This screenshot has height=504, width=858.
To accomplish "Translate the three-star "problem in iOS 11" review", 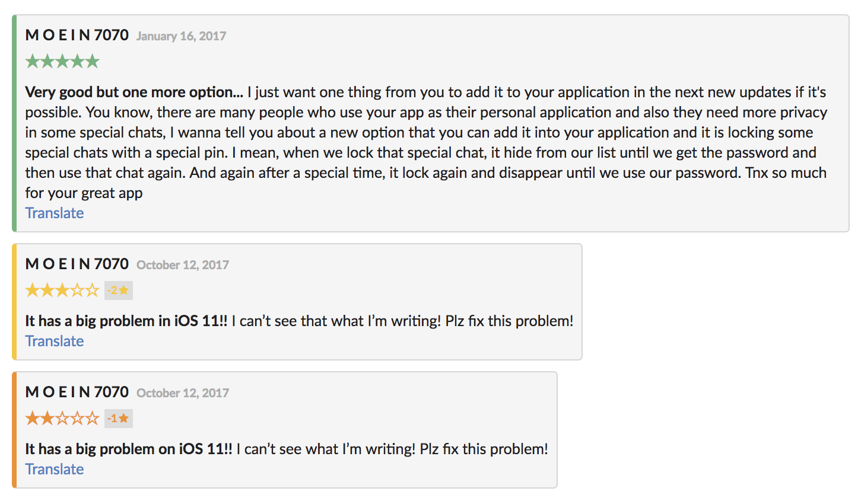I will pyautogui.click(x=55, y=341).
